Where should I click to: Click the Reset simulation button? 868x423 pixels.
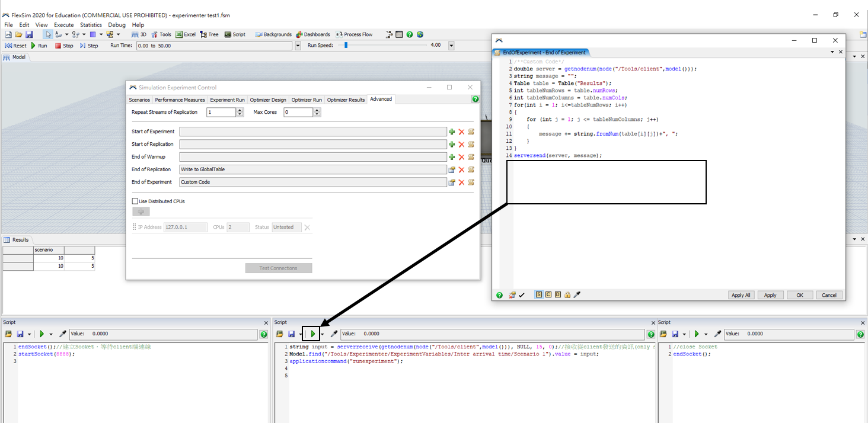[16, 46]
